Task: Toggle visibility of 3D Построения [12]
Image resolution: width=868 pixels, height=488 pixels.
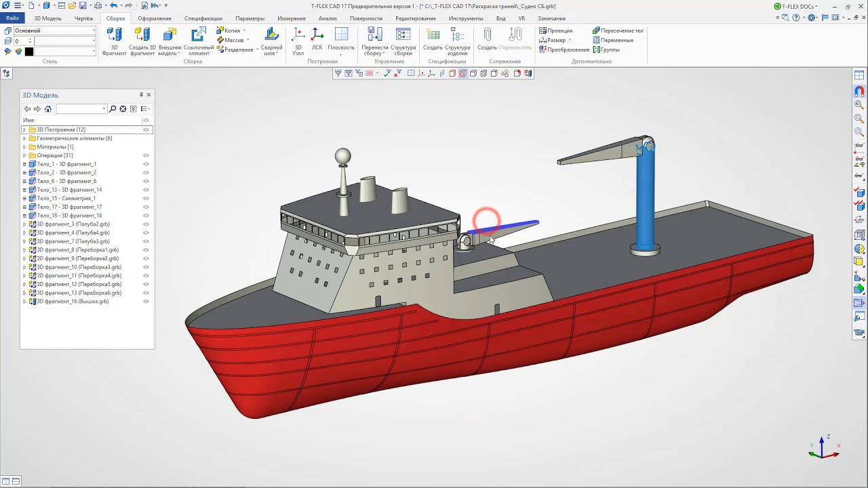Action: coord(146,129)
